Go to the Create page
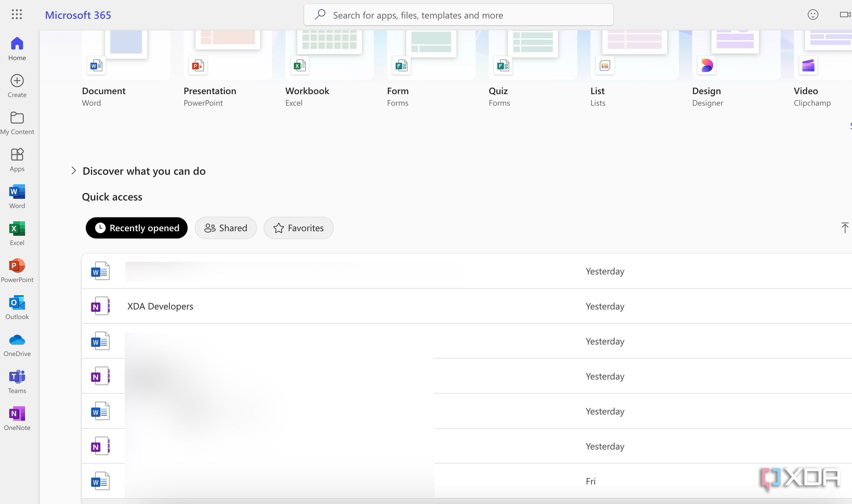This screenshot has height=504, width=852. [17, 86]
